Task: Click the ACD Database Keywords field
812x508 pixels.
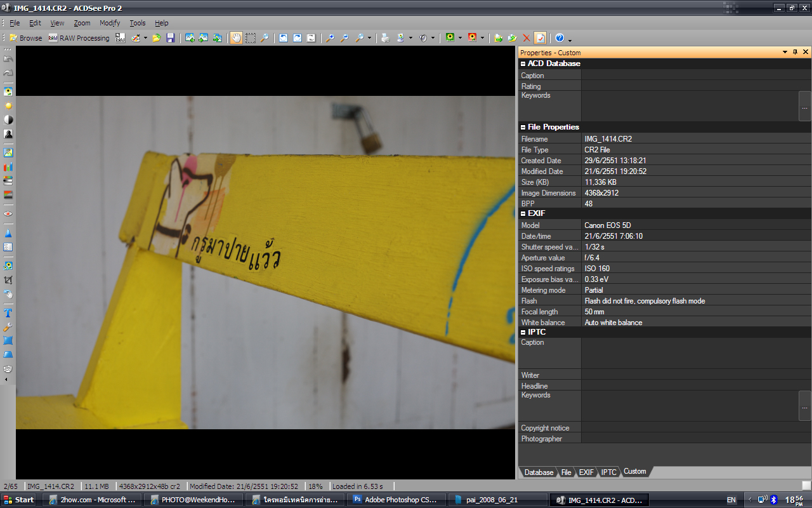Action: [689, 105]
